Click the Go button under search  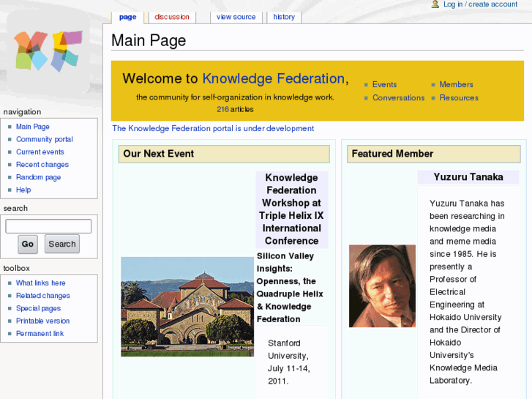click(x=28, y=244)
